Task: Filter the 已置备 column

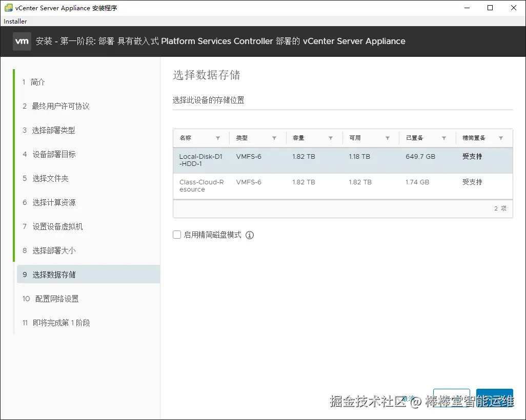Action: point(444,138)
